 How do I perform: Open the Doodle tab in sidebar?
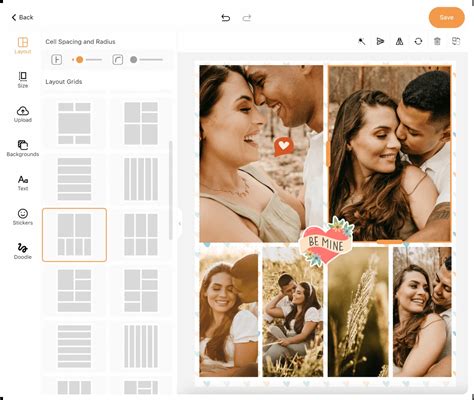tap(23, 251)
